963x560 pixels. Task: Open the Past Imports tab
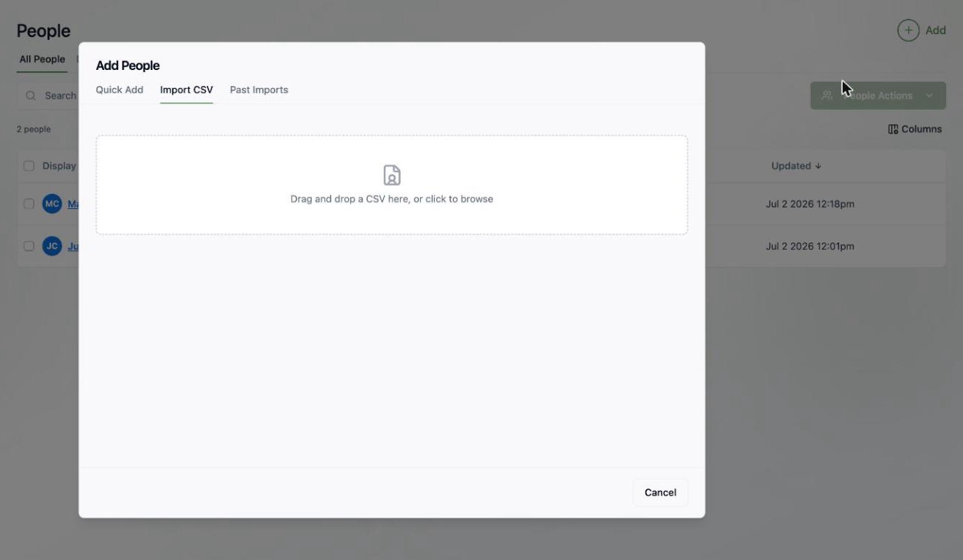259,90
